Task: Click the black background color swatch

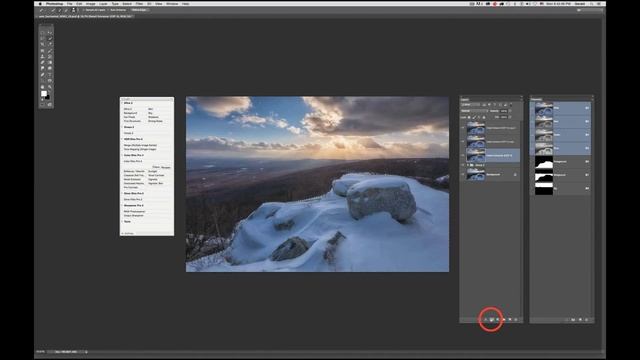Action: pyautogui.click(x=47, y=97)
